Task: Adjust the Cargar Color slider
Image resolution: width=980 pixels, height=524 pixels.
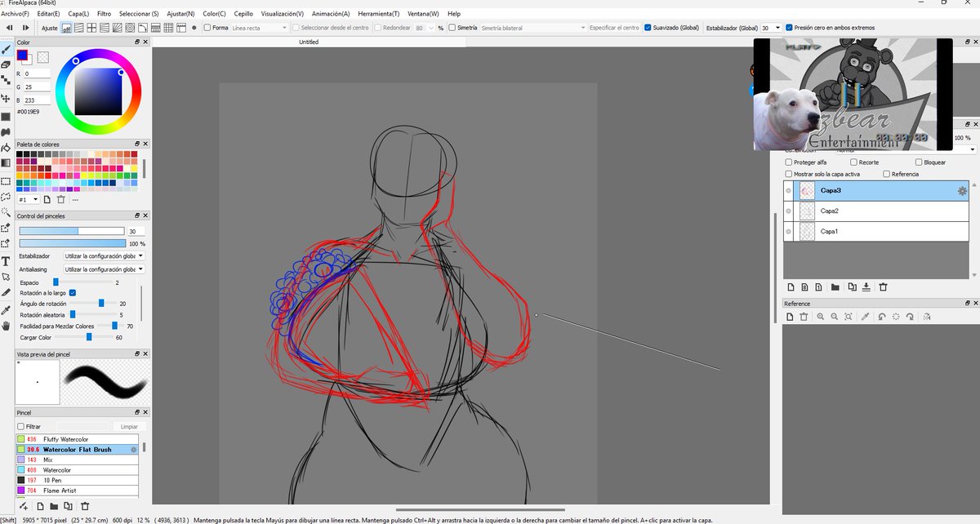Action: 83,336
